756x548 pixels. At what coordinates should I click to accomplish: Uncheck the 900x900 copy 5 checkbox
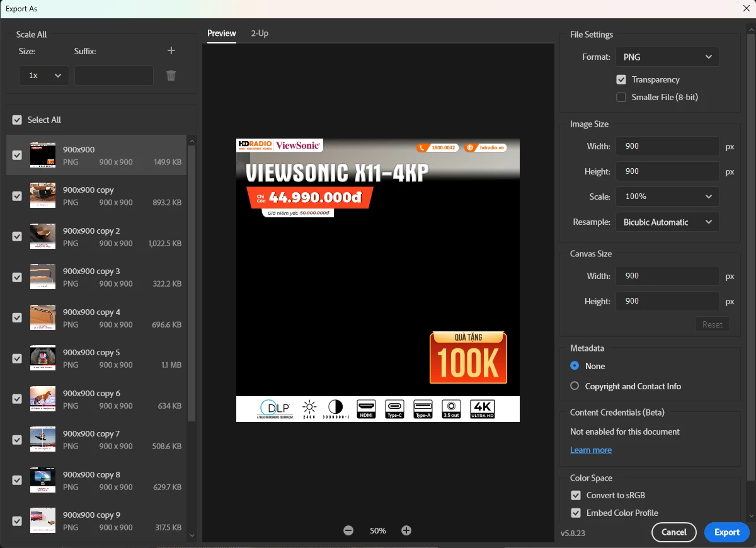click(17, 358)
